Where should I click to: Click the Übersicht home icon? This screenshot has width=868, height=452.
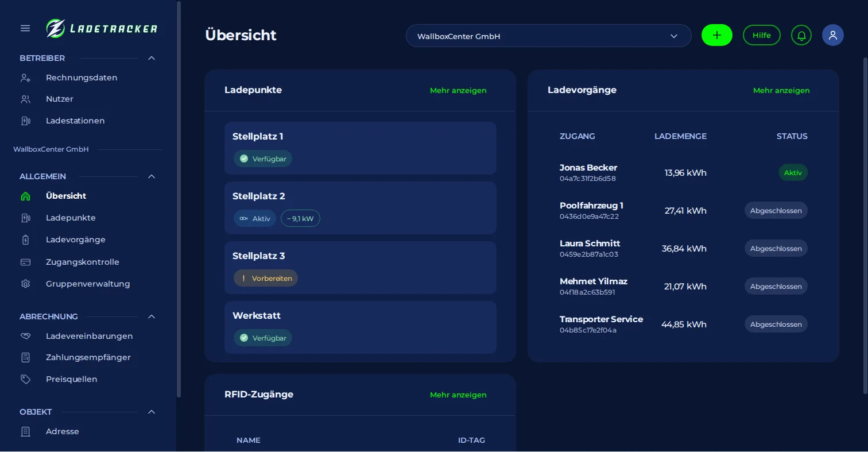point(25,196)
